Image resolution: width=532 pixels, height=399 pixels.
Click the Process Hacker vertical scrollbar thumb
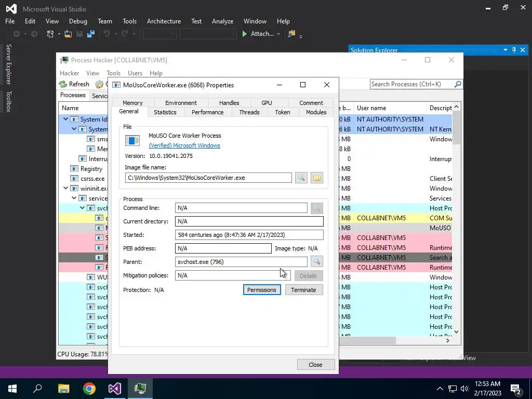click(456, 128)
